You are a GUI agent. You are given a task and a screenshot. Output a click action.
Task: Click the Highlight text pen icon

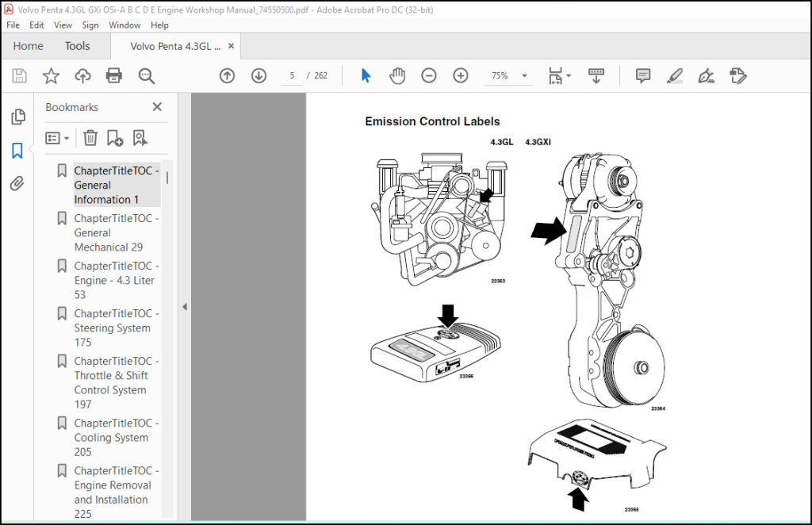pyautogui.click(x=674, y=75)
